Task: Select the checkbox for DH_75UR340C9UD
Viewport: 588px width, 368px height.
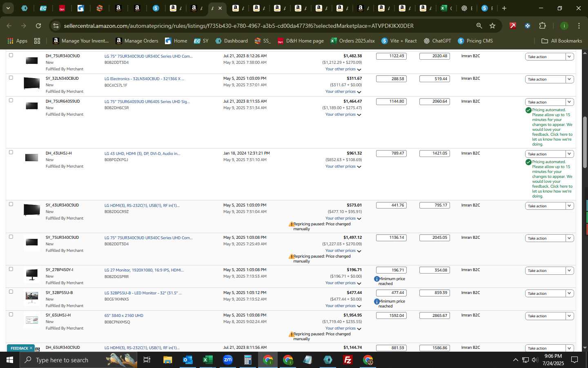Action: pos(11,55)
